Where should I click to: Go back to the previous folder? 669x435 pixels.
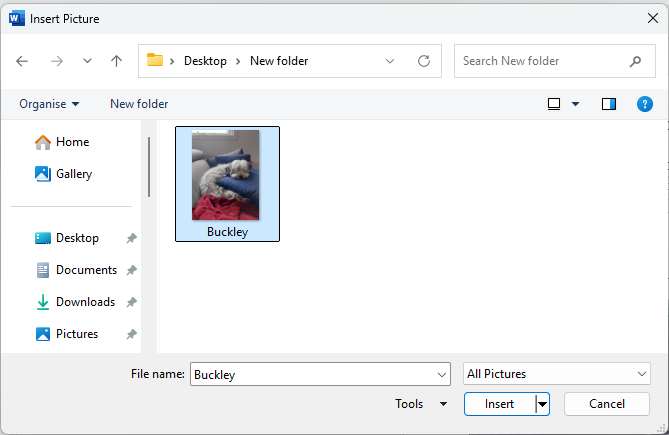pyautogui.click(x=22, y=61)
